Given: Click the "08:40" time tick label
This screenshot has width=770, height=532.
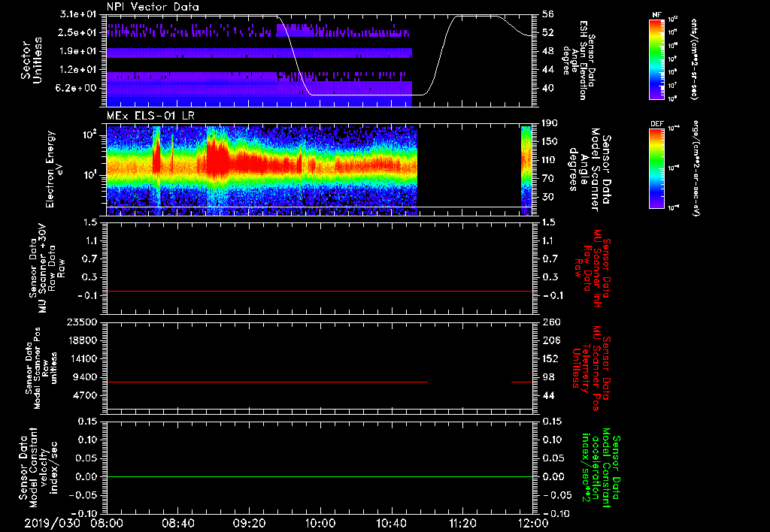Looking at the screenshot, I should (x=178, y=523).
